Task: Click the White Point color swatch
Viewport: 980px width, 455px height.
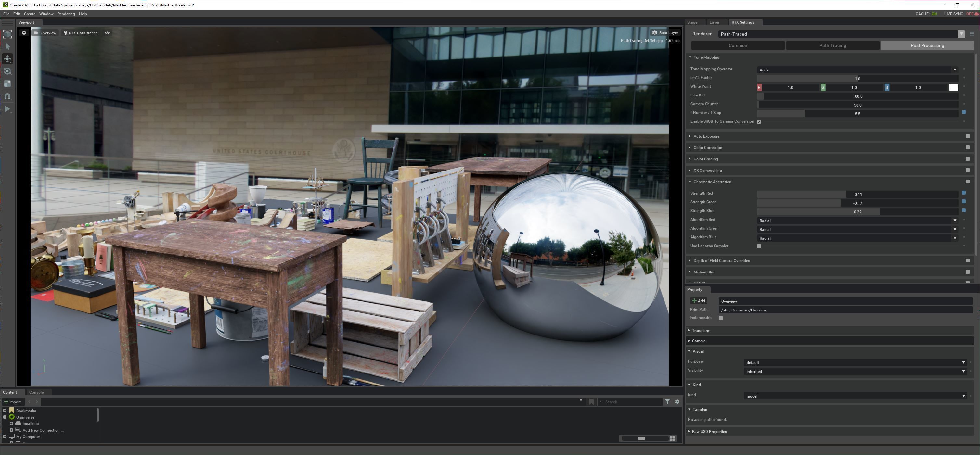Action: [953, 87]
